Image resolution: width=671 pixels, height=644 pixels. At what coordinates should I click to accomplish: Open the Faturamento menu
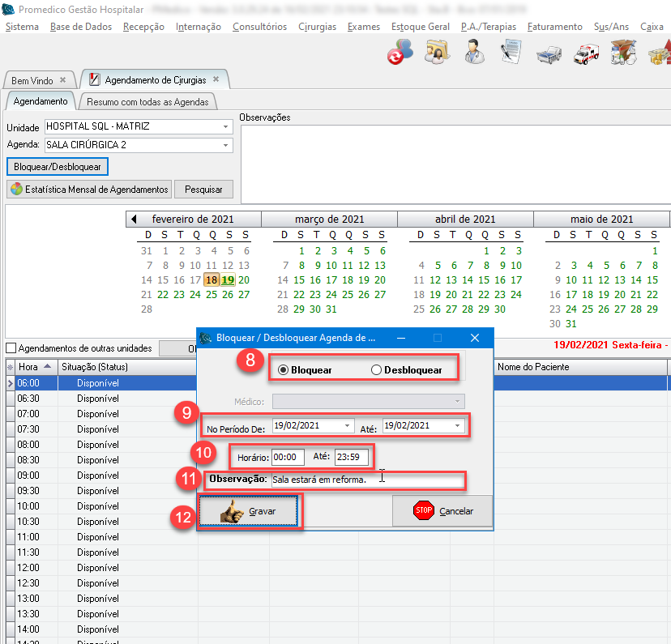pos(554,27)
